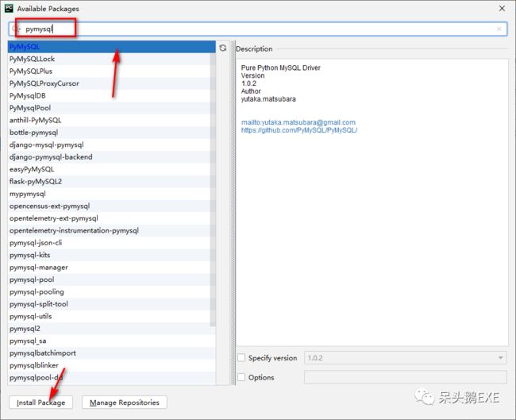Click the reload package list icon
Image resolution: width=516 pixels, height=420 pixels.
(223, 48)
